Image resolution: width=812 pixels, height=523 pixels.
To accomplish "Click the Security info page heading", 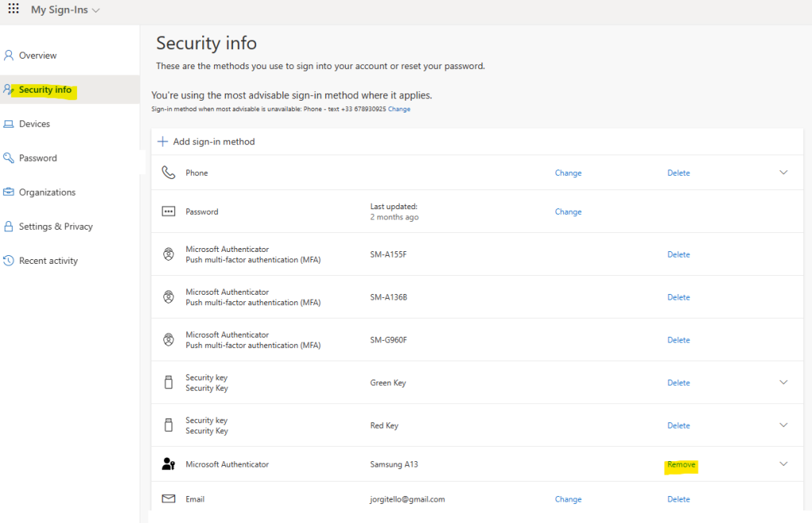I will click(x=207, y=43).
